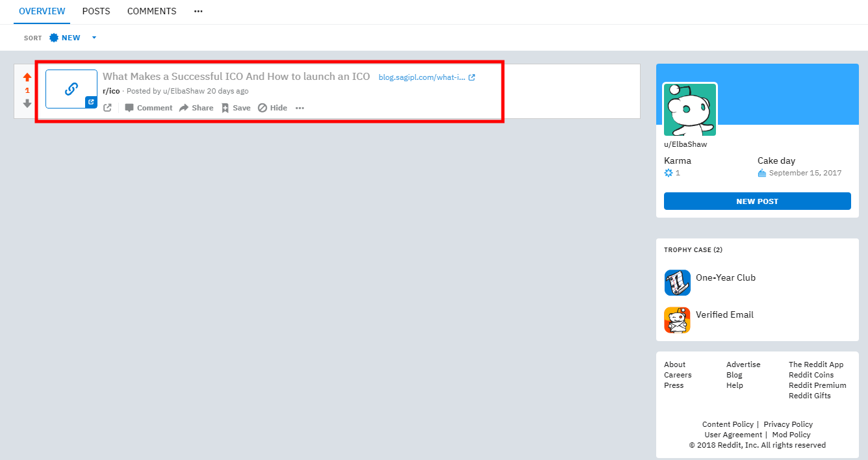The image size is (868, 460).
Task: Click the external link icon below post title
Action: [x=108, y=108]
